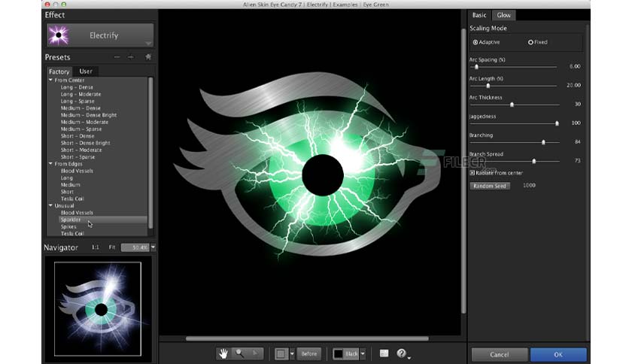Click the presets home icon
The image size is (629, 364).
click(148, 57)
